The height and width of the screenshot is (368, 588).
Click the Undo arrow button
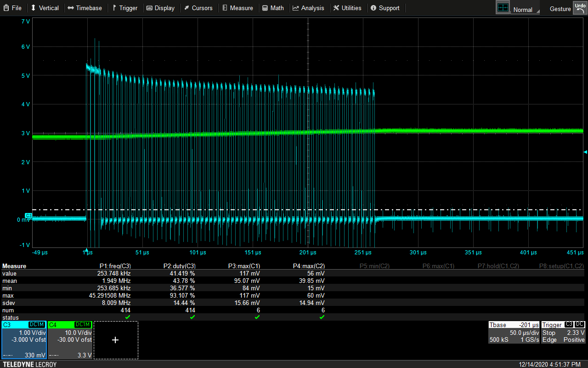(580, 8)
